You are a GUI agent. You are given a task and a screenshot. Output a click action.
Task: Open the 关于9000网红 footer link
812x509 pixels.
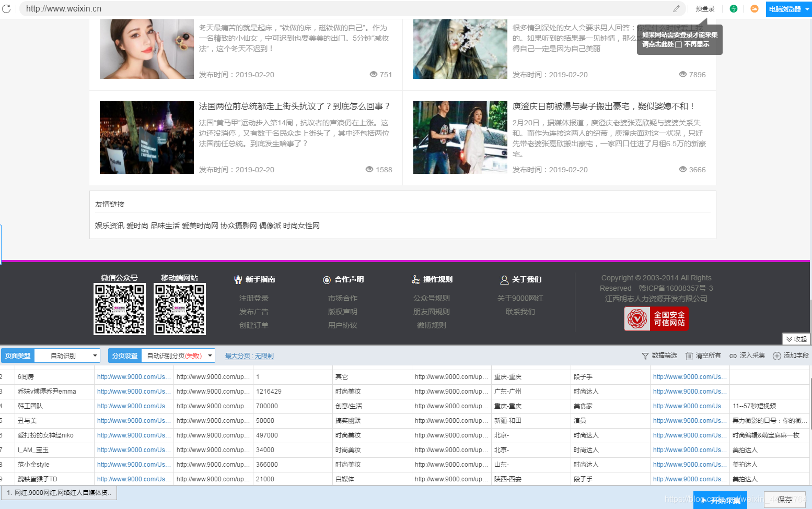click(520, 298)
